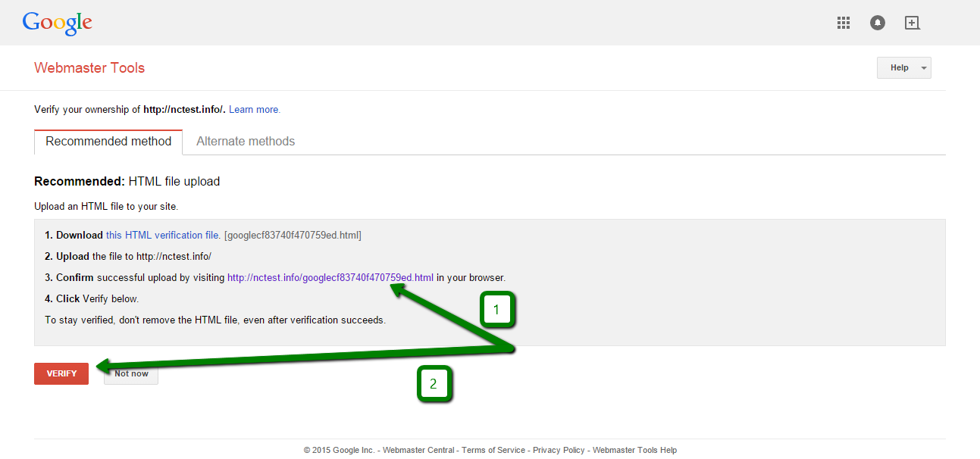This screenshot has width=980, height=459.
Task: Open the Google apps grid
Action: coord(844,23)
